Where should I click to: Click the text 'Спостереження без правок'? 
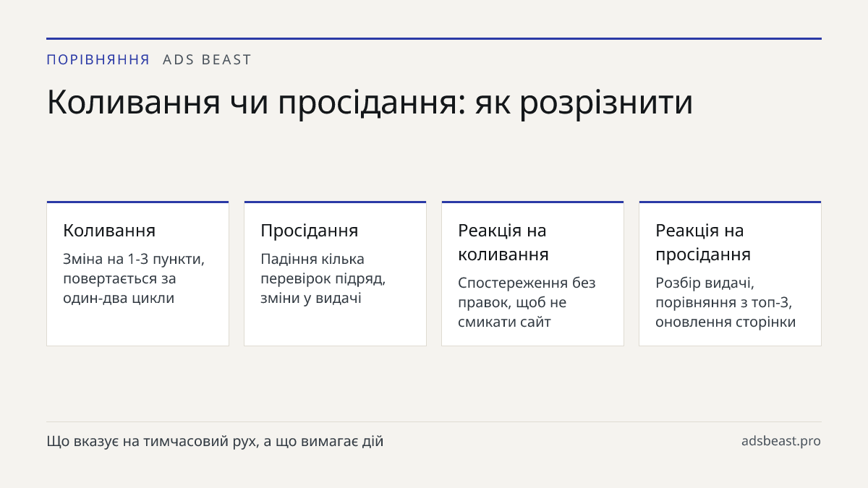pos(527,292)
